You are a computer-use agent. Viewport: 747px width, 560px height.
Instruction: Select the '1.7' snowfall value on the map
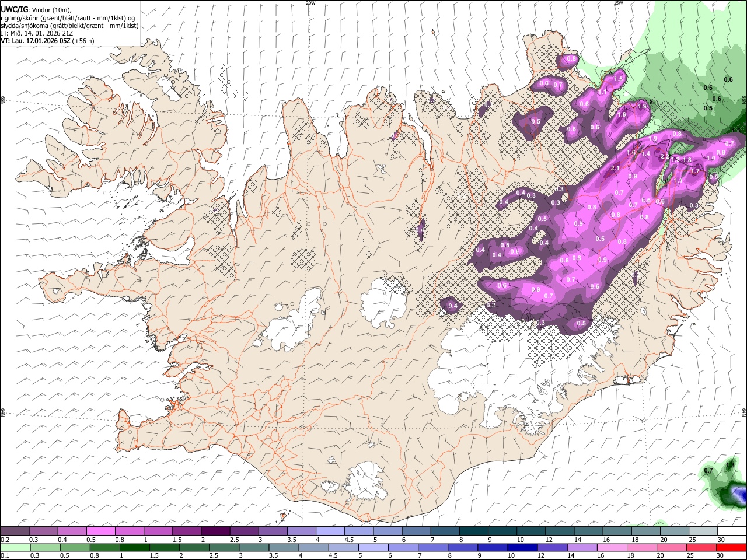694,171
